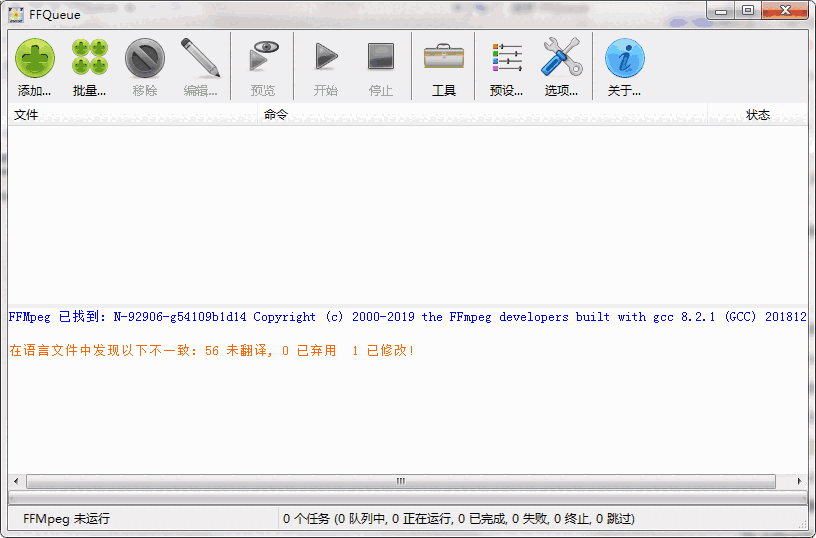Image resolution: width=816 pixels, height=538 pixels.
Task: Click the 状态 column header
Action: tap(757, 115)
